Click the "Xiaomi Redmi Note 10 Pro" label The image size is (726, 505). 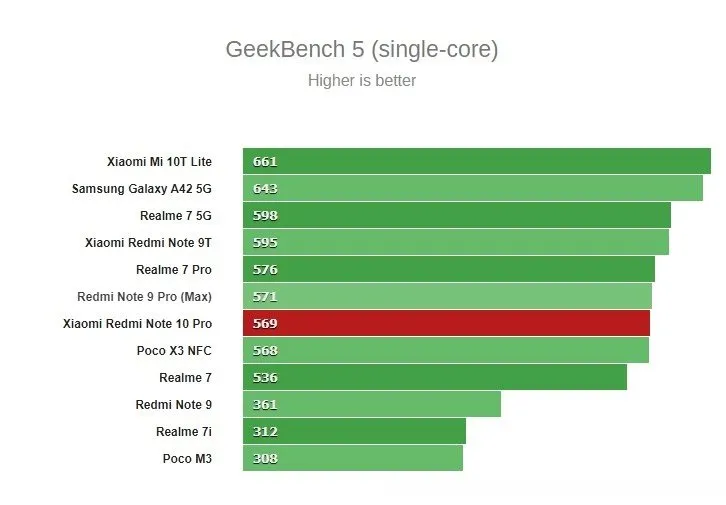pyautogui.click(x=137, y=323)
